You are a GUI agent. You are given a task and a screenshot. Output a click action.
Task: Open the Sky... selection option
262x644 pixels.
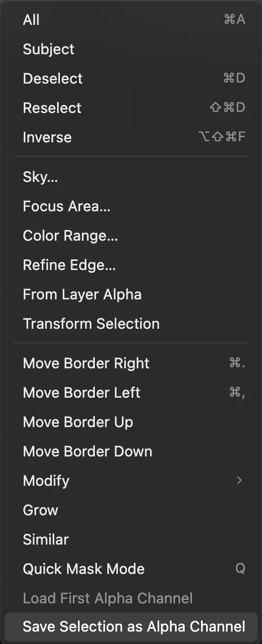[x=131, y=177]
